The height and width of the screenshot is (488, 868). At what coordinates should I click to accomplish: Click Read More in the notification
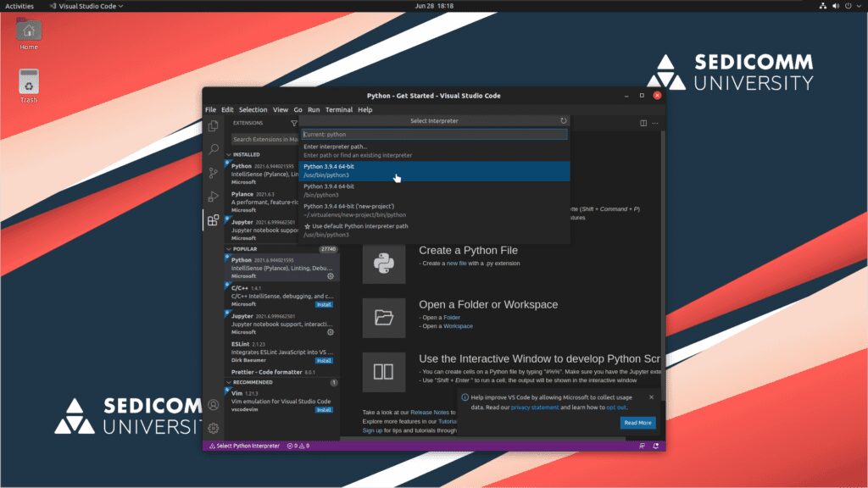point(637,423)
